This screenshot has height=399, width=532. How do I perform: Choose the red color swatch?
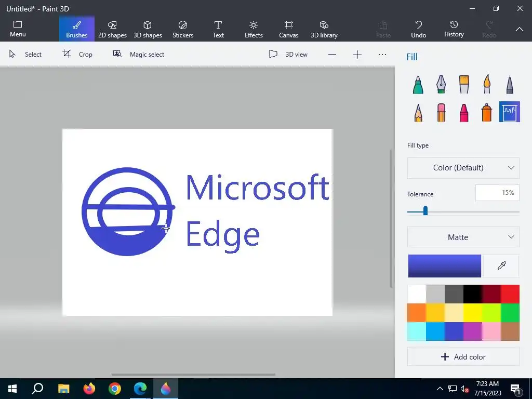pos(510,294)
